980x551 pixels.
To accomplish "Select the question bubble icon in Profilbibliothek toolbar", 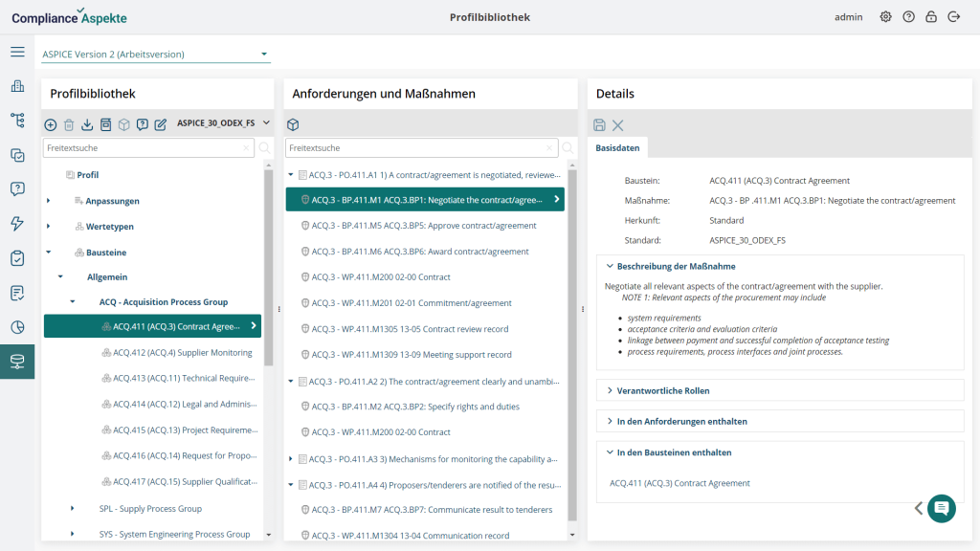I will click(142, 124).
